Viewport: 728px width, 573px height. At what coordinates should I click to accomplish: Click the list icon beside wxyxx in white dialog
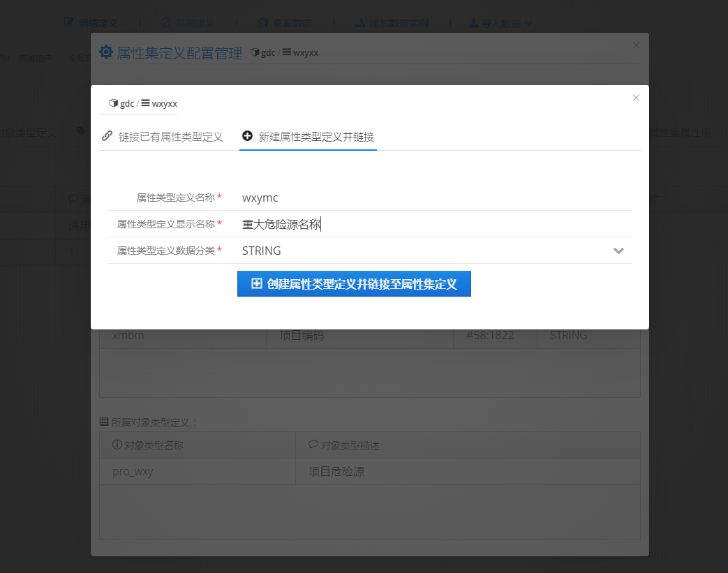tap(145, 103)
